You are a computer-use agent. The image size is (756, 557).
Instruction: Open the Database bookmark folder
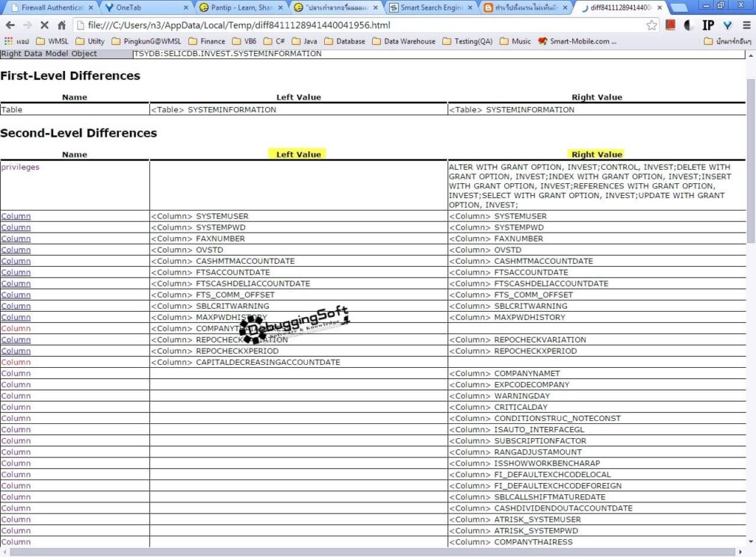coord(344,41)
